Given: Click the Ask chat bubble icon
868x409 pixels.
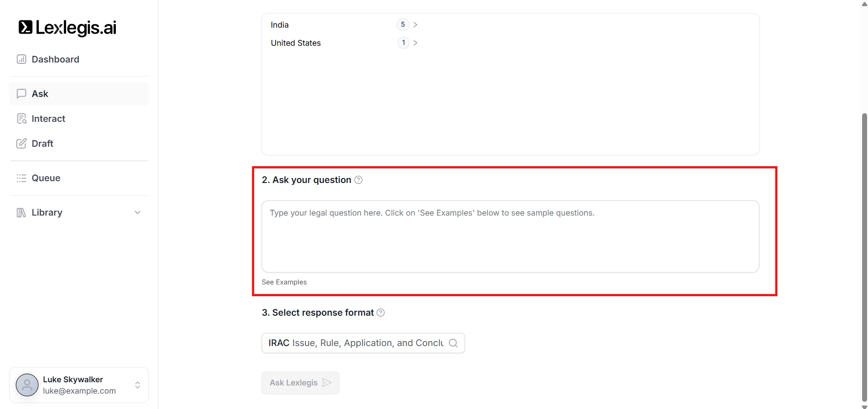Looking at the screenshot, I should point(21,94).
